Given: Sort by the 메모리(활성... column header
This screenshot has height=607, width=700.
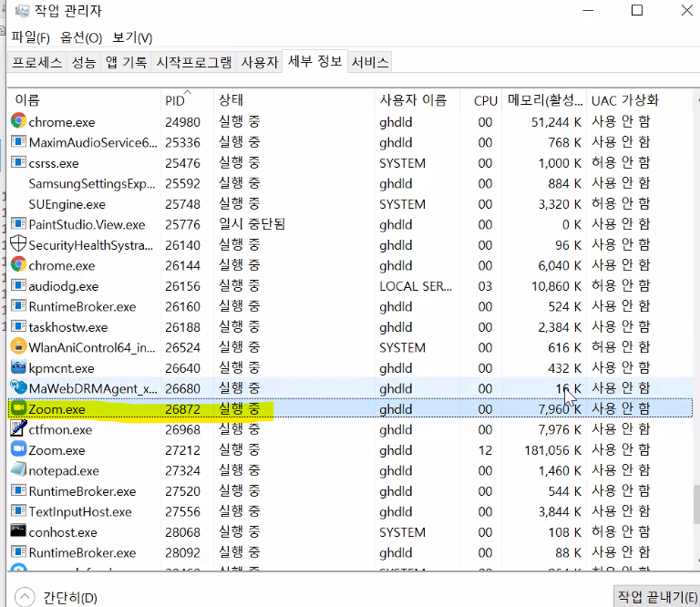Looking at the screenshot, I should 545,100.
